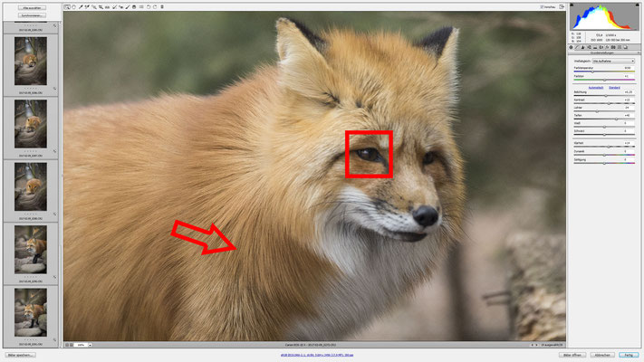Click the Belichtung exposure slider
Image resolution: width=644 pixels, height=362 pixels.
604,96
